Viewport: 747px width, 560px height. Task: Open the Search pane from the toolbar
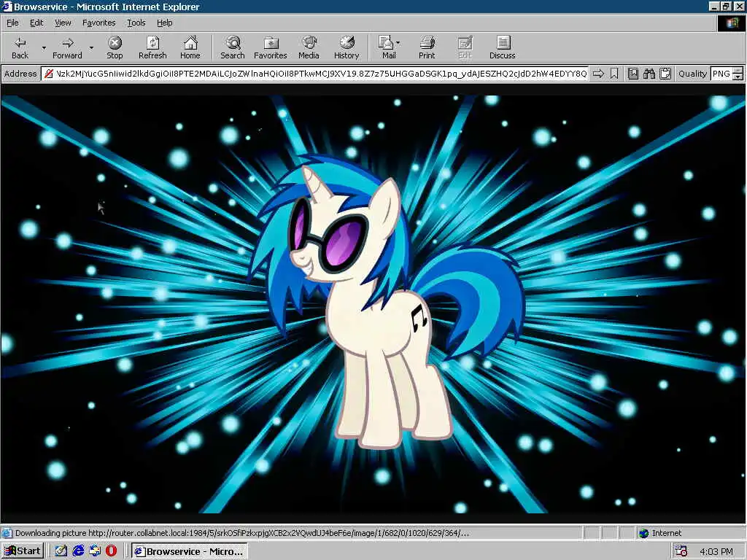click(x=233, y=47)
